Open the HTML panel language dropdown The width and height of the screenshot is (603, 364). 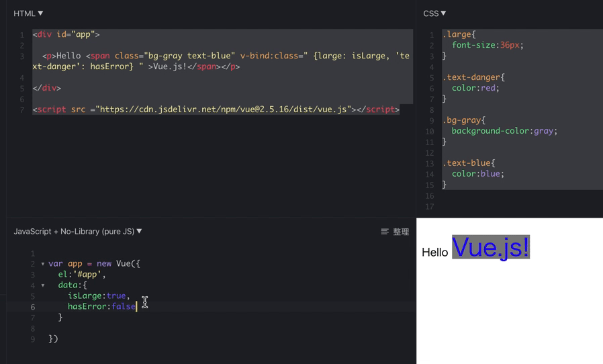(28, 13)
